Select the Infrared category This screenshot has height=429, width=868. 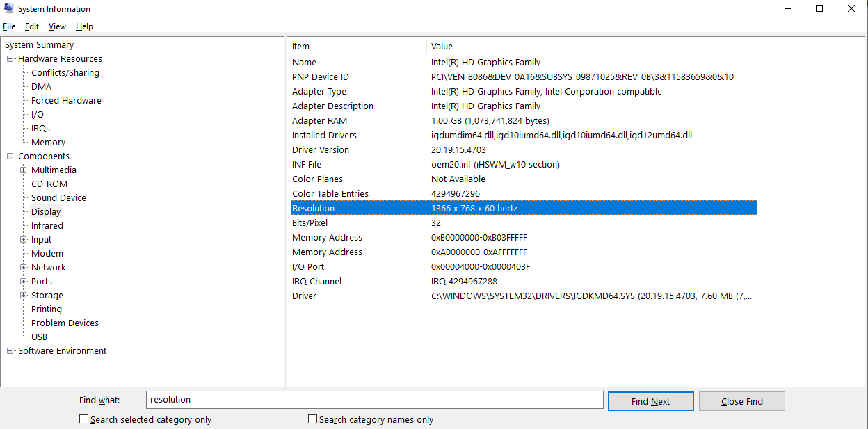point(47,226)
